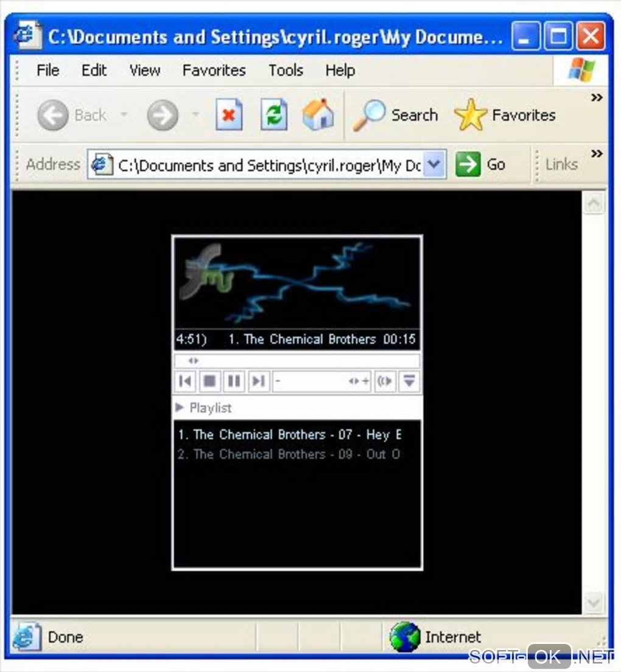Click the IE icon in the title bar
Image resolution: width=621 pixels, height=672 pixels.
pyautogui.click(x=28, y=35)
